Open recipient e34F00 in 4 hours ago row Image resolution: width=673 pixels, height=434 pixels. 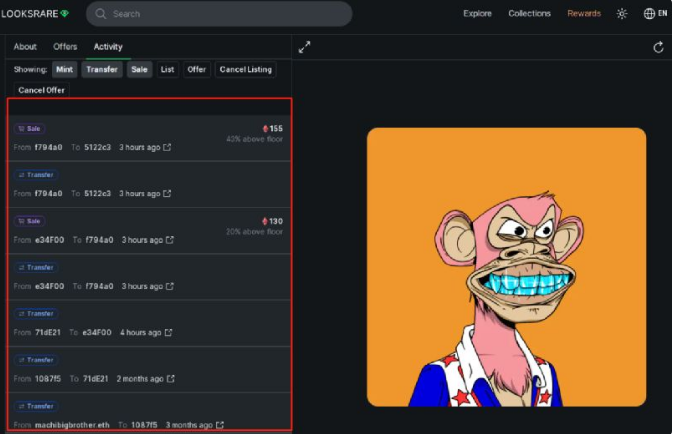pyautogui.click(x=97, y=333)
